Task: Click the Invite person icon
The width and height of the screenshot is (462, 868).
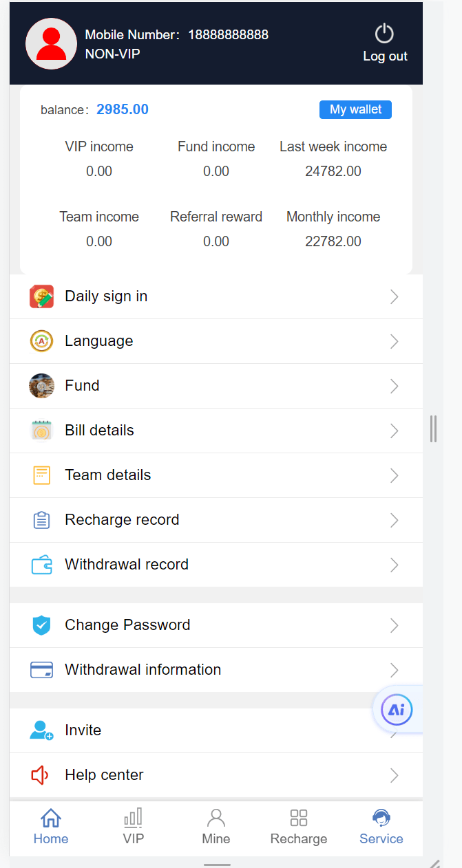Action: [x=41, y=730]
